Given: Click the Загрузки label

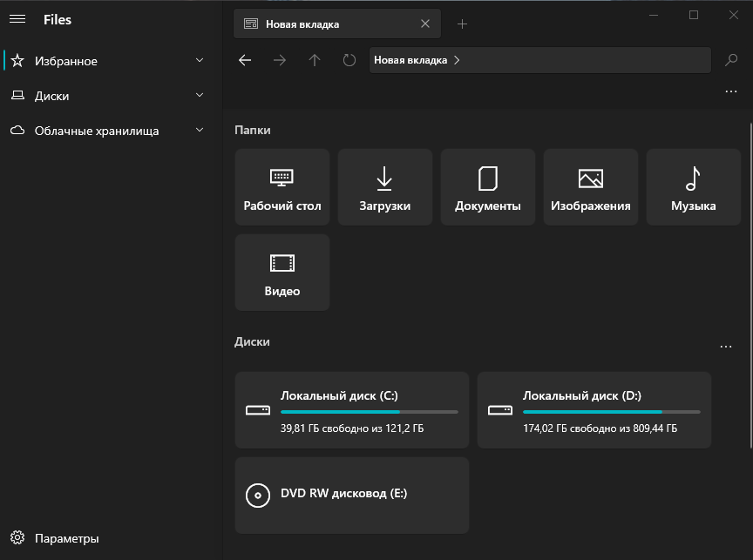Looking at the screenshot, I should (x=385, y=206).
